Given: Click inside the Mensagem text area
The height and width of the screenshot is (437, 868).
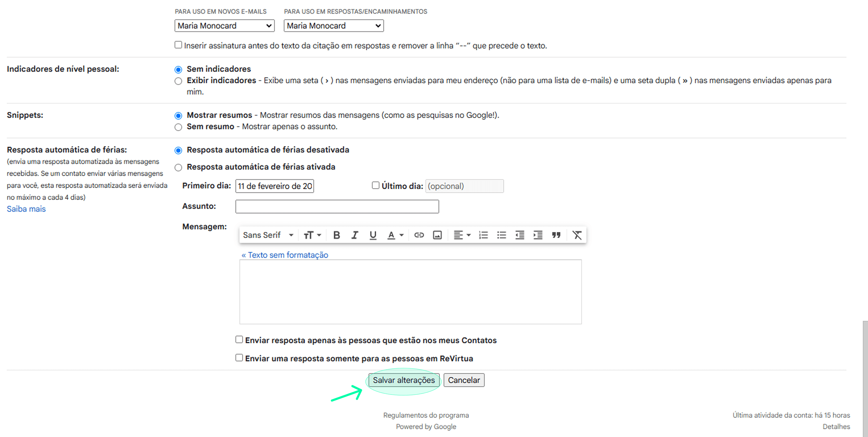Looking at the screenshot, I should coord(410,292).
